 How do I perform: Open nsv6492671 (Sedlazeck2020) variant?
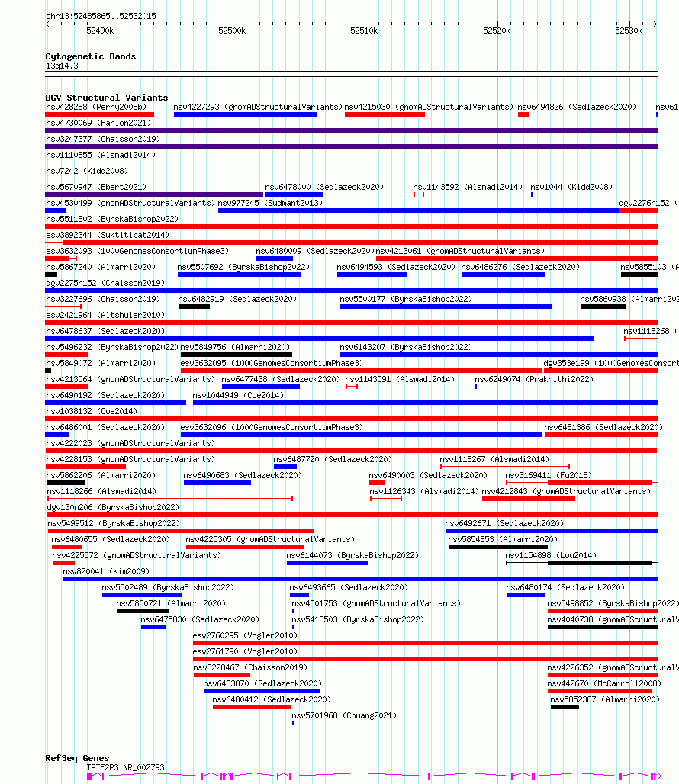click(552, 531)
